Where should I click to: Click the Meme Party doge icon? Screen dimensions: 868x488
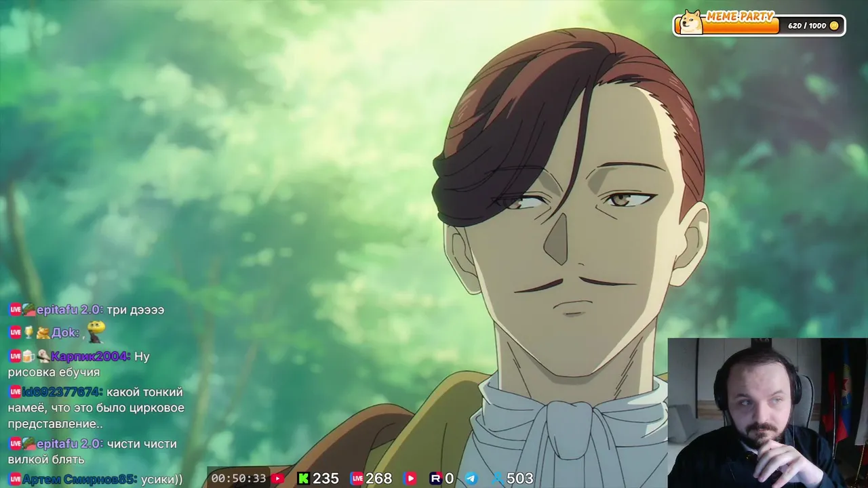tap(691, 22)
